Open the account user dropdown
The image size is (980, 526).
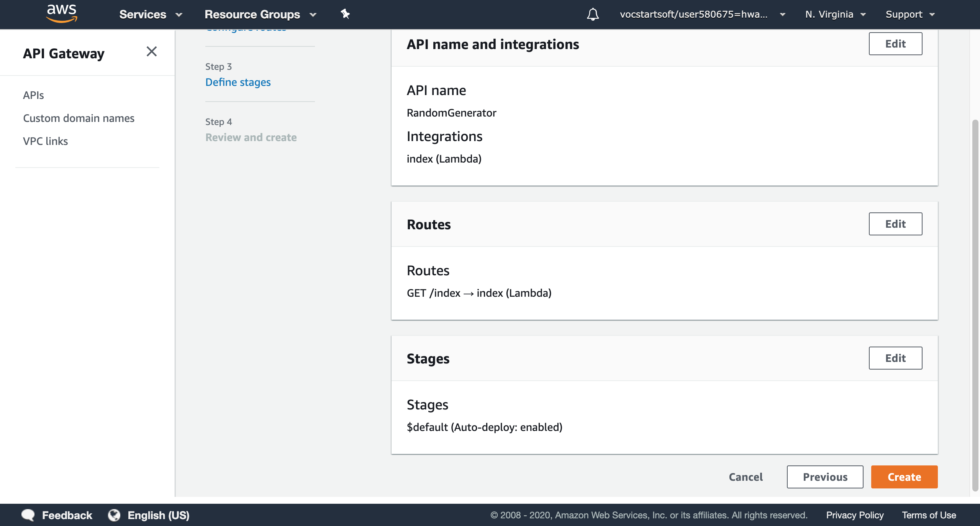tap(703, 15)
